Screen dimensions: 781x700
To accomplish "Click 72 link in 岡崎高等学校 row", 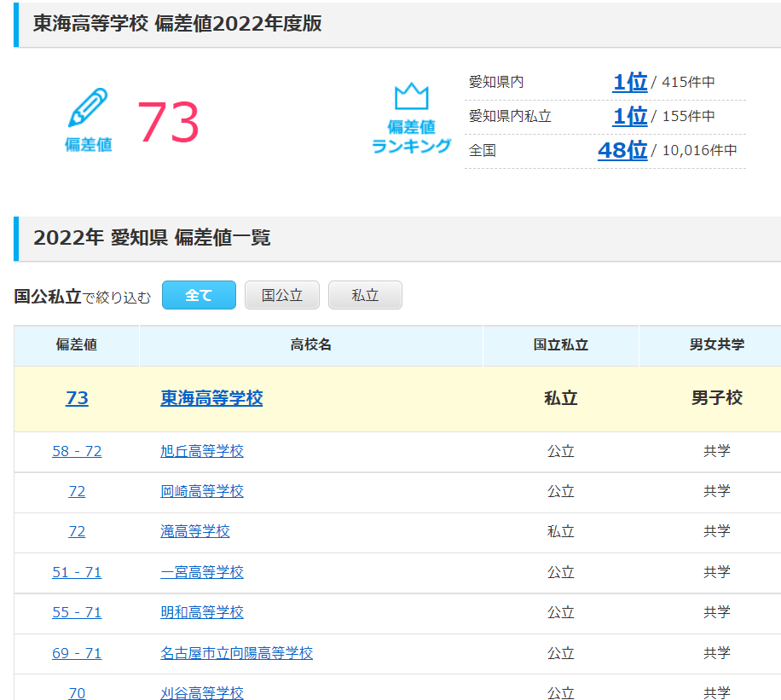I will click(x=77, y=491).
